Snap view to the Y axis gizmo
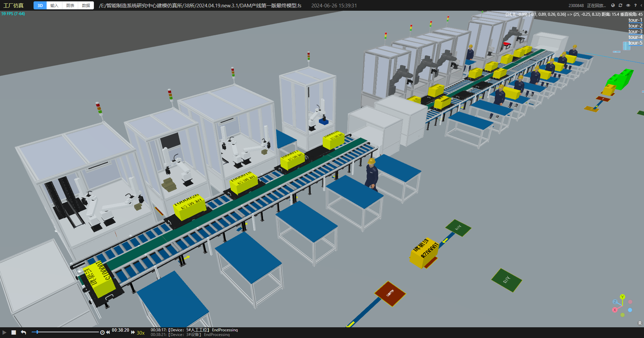The width and height of the screenshot is (644, 338). [623, 297]
